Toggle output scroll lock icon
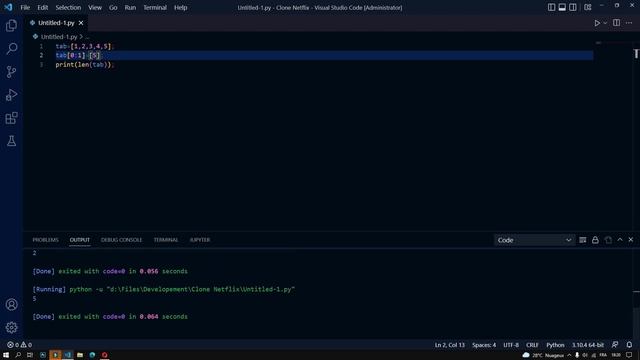Image resolution: width=640 pixels, height=360 pixels. [595, 240]
